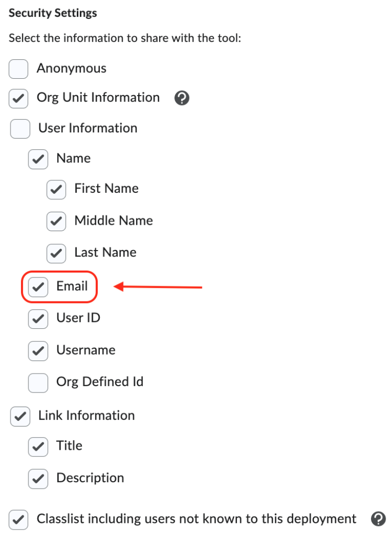Toggle the Name checkbox

click(38, 159)
